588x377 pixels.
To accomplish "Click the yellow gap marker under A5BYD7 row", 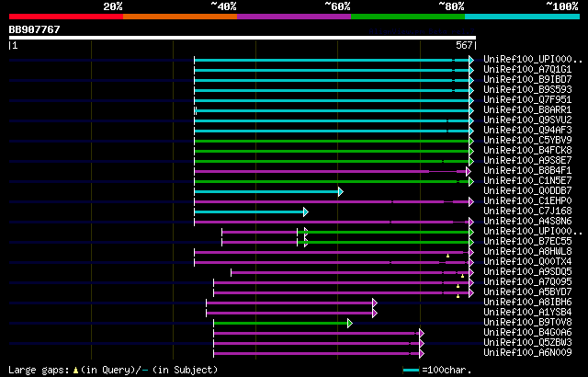I will [458, 296].
